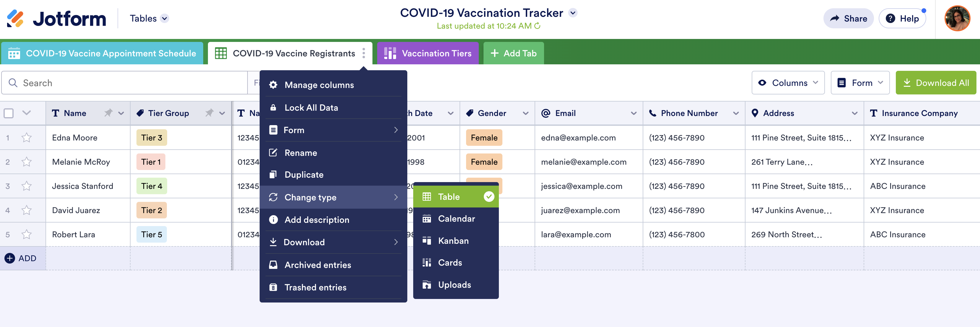Open the Columns visibility dropdown
This screenshot has width=980, height=327.
788,83
